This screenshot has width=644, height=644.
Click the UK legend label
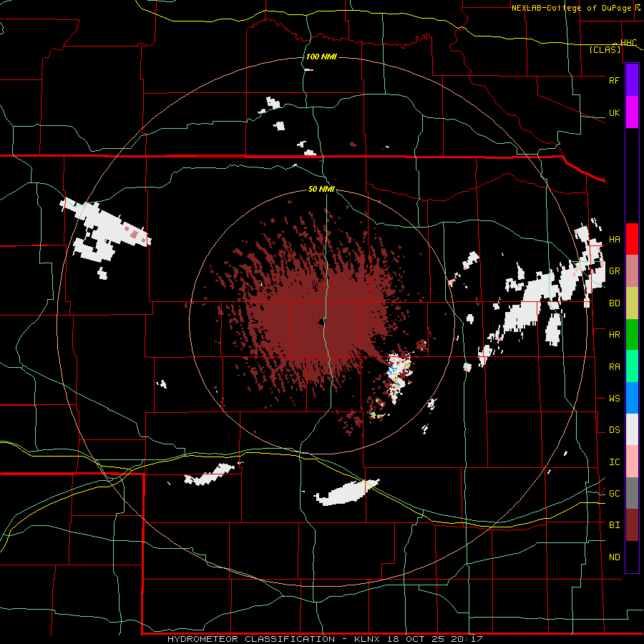click(614, 113)
